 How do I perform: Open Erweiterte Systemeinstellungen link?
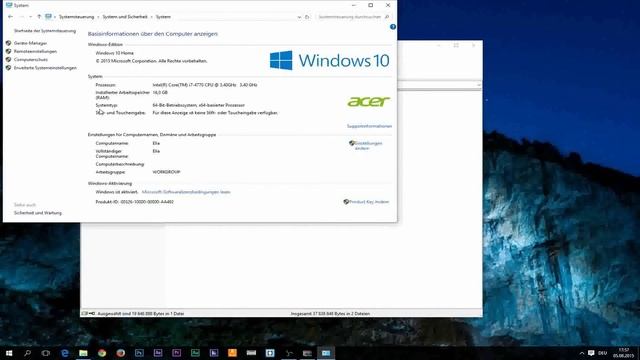click(x=45, y=68)
